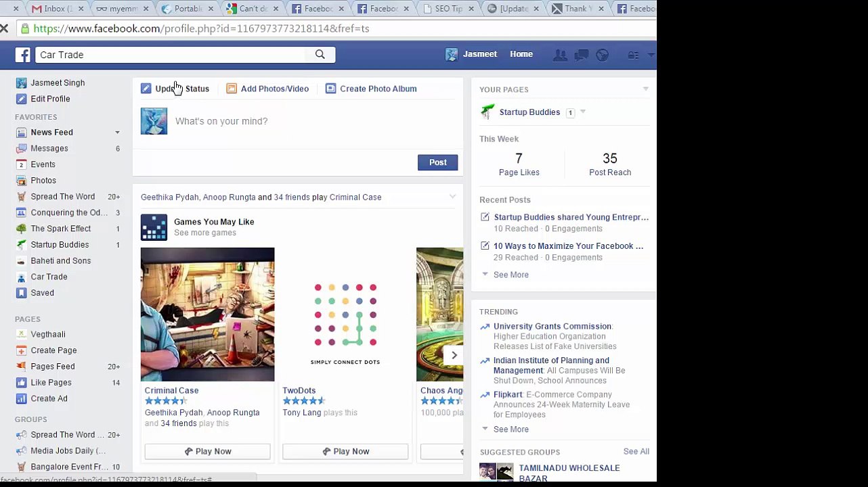Click the Like Pages icon in sidebar
868x487 pixels.
[21, 383]
